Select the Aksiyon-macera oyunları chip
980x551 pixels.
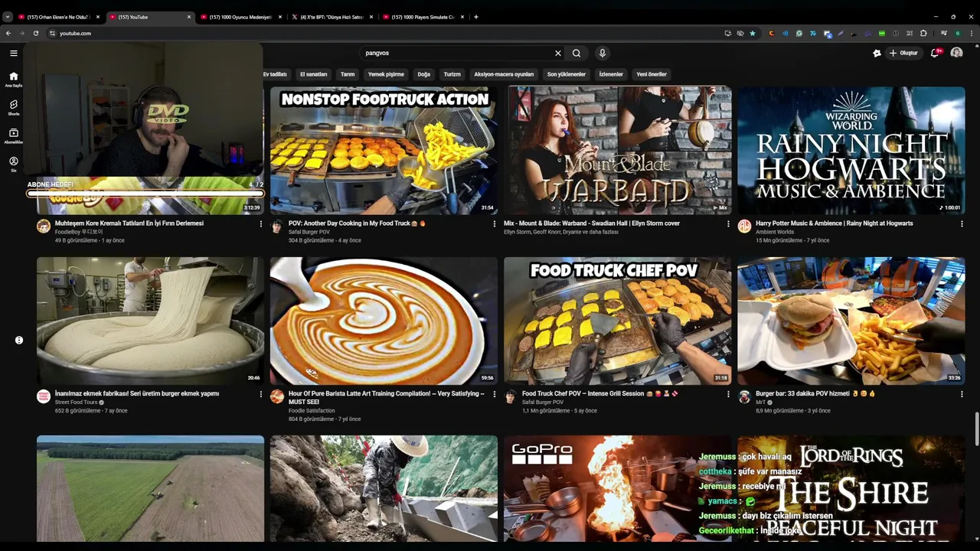[504, 74]
